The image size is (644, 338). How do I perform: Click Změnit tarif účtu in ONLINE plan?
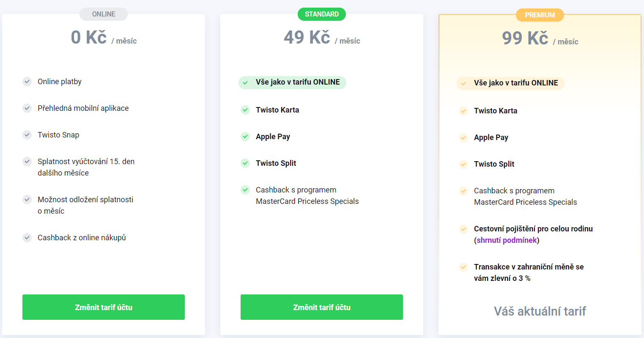point(104,307)
